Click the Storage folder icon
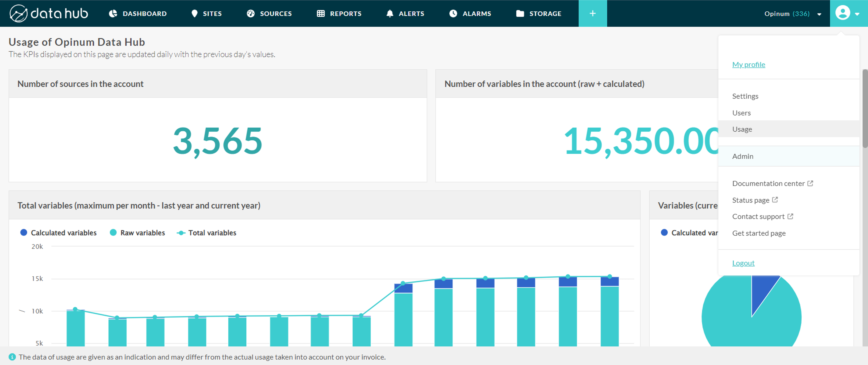 (x=520, y=13)
